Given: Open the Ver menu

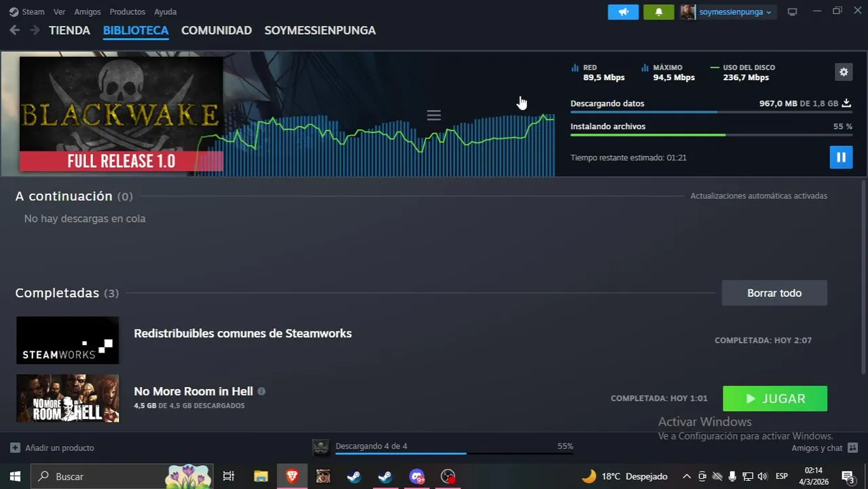Looking at the screenshot, I should pos(59,12).
